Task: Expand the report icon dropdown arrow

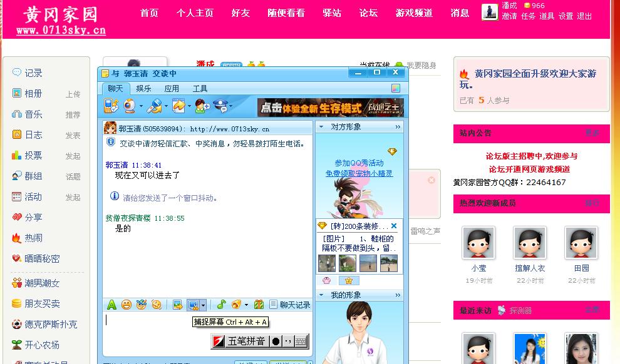Action: click(230, 106)
